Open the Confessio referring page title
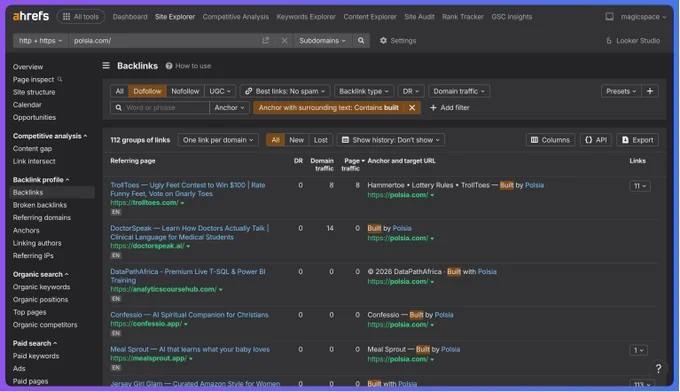Viewport: 680px width, 392px height. 189,314
